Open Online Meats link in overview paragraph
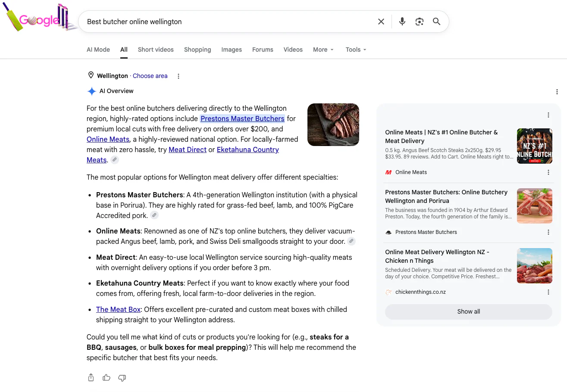The width and height of the screenshot is (567, 392). pyautogui.click(x=108, y=139)
